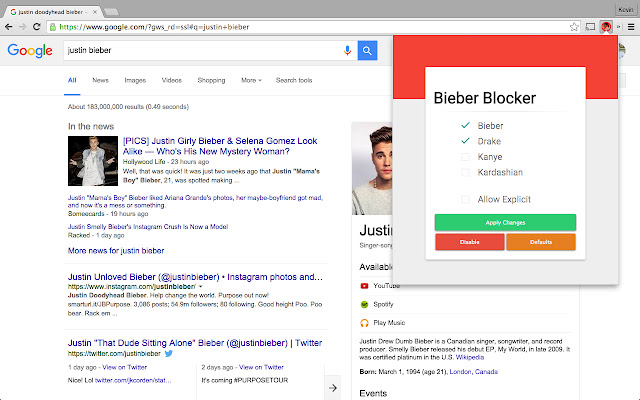Screen dimensions: 640x400
Task: Switch to the Videos tab
Action: [171, 80]
